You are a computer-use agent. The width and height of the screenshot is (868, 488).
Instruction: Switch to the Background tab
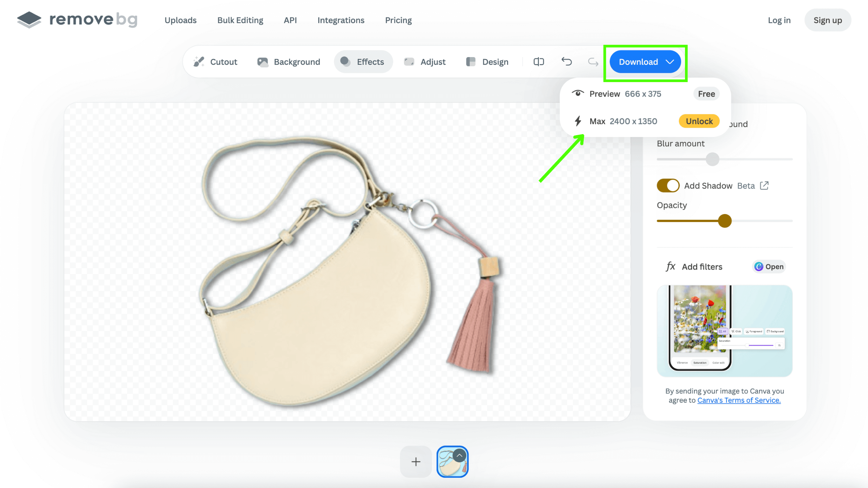[x=289, y=62]
